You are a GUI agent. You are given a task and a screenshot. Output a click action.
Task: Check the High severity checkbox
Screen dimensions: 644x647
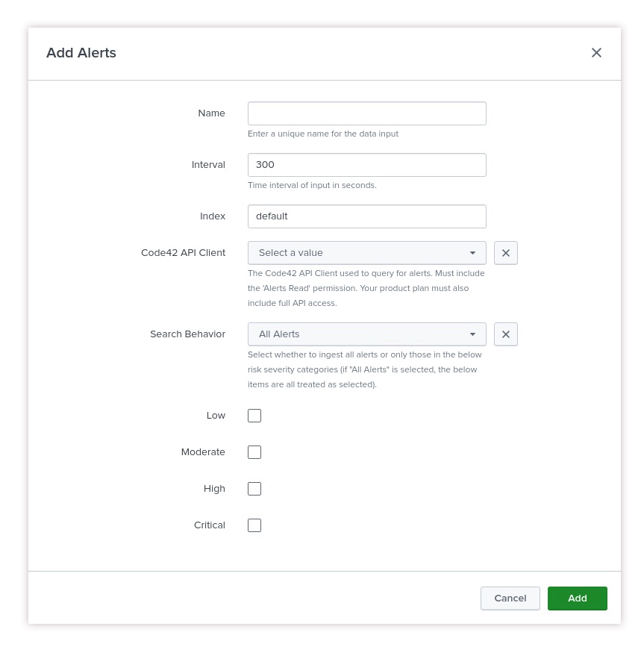(x=254, y=488)
